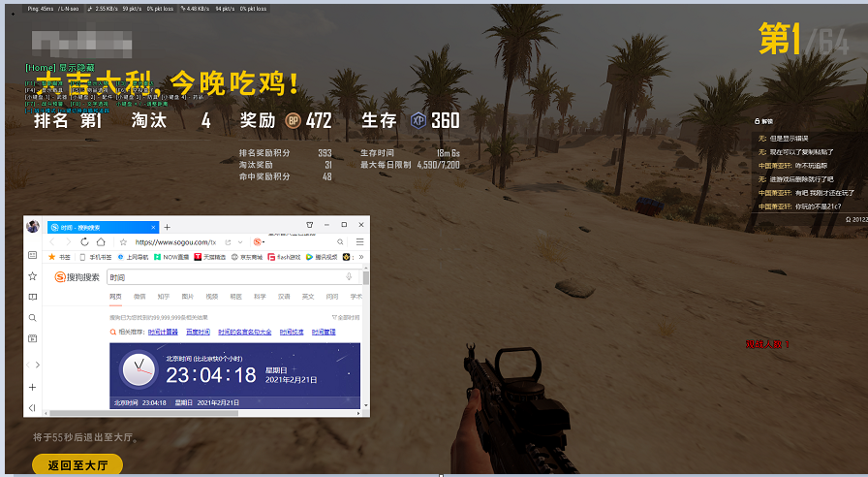Click the XP survival icon
This screenshot has height=477, width=868.
[418, 120]
